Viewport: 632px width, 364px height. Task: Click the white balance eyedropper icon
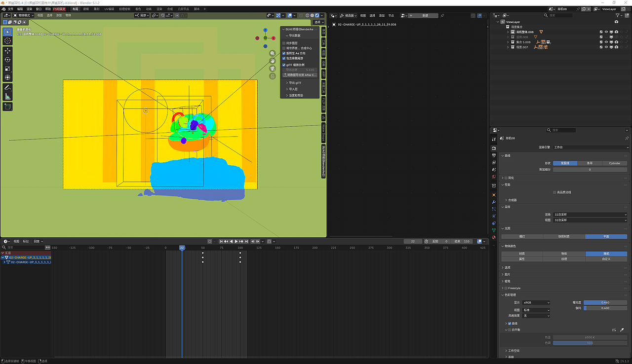click(x=622, y=330)
